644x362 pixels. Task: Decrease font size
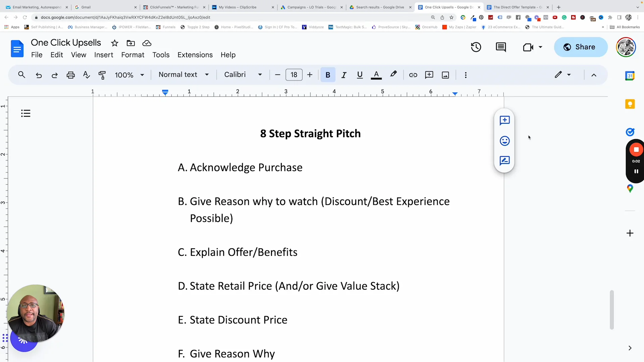[277, 75]
